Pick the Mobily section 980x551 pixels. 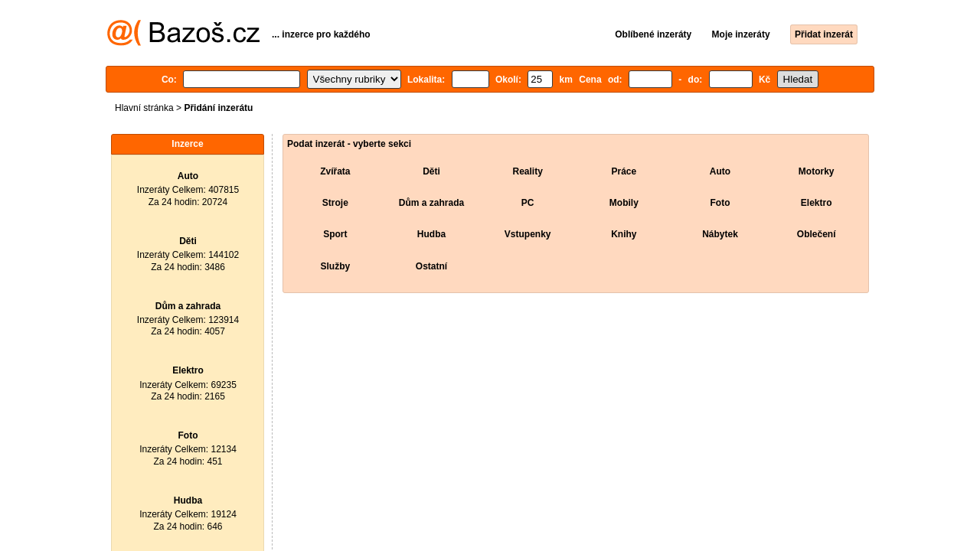coord(624,203)
